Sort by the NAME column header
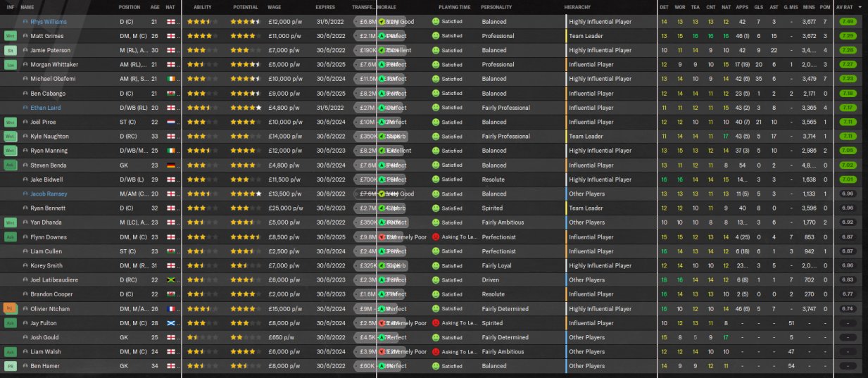868x378 pixels. pyautogui.click(x=27, y=7)
